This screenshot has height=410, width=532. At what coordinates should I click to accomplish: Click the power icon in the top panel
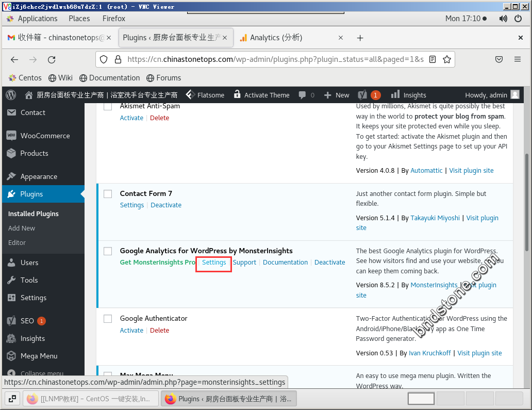(518, 19)
